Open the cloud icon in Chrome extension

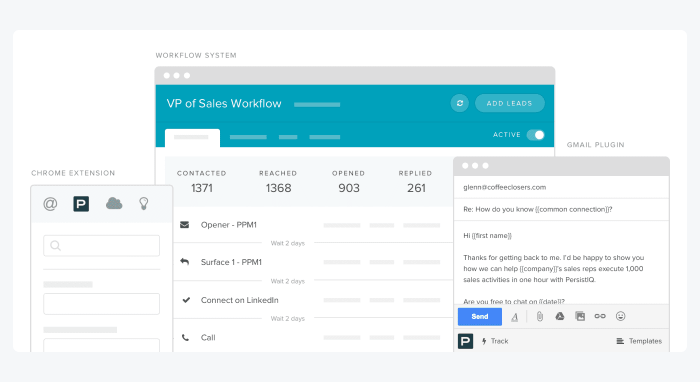click(x=114, y=203)
